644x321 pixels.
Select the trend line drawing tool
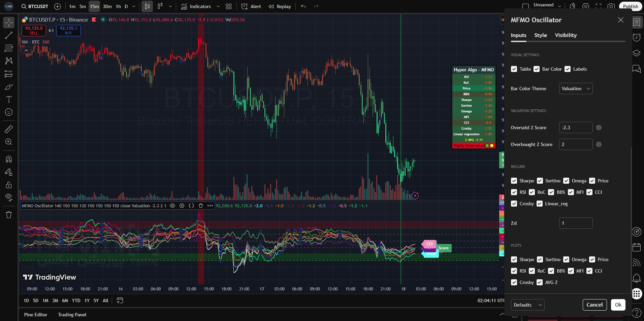tap(9, 35)
